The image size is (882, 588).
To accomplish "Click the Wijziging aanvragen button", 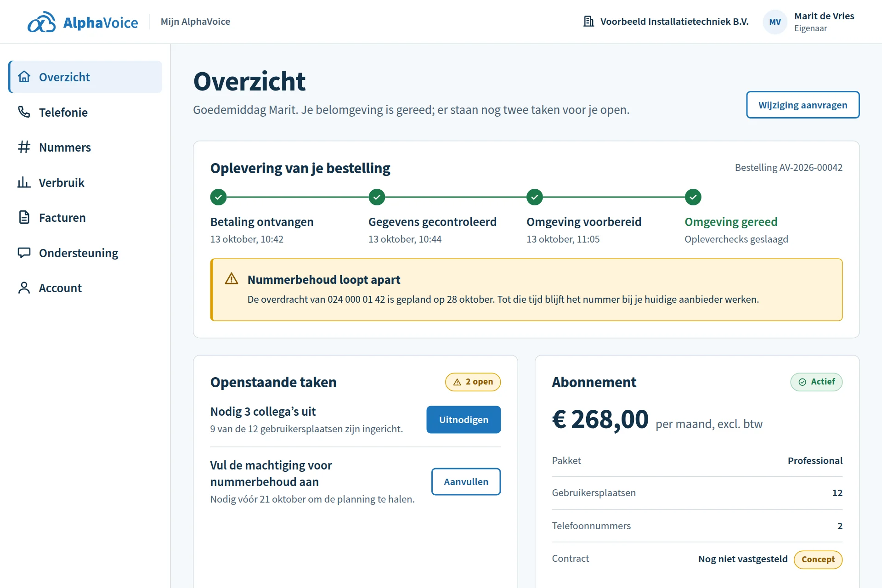I will pos(803,105).
